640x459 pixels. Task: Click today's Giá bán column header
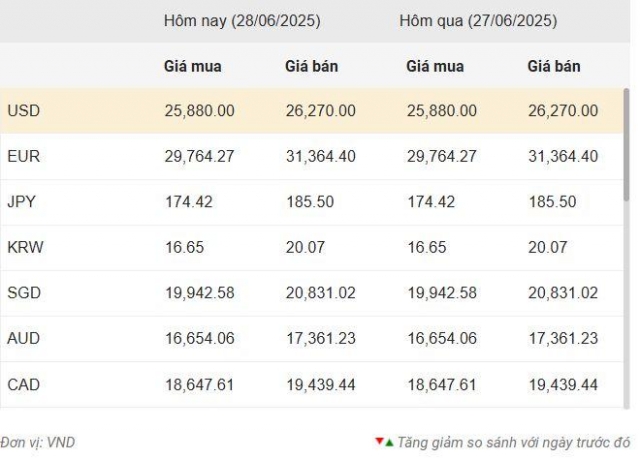tap(311, 67)
